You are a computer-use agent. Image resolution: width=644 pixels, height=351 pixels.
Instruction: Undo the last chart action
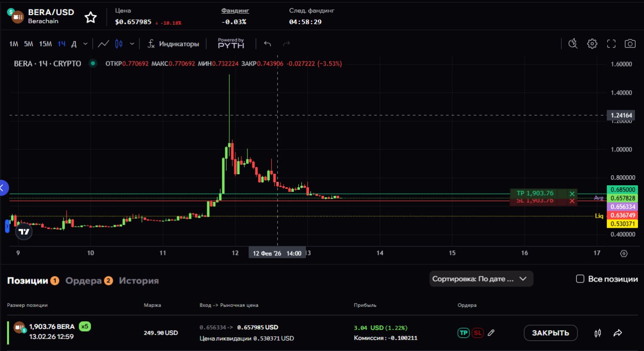pyautogui.click(x=268, y=44)
